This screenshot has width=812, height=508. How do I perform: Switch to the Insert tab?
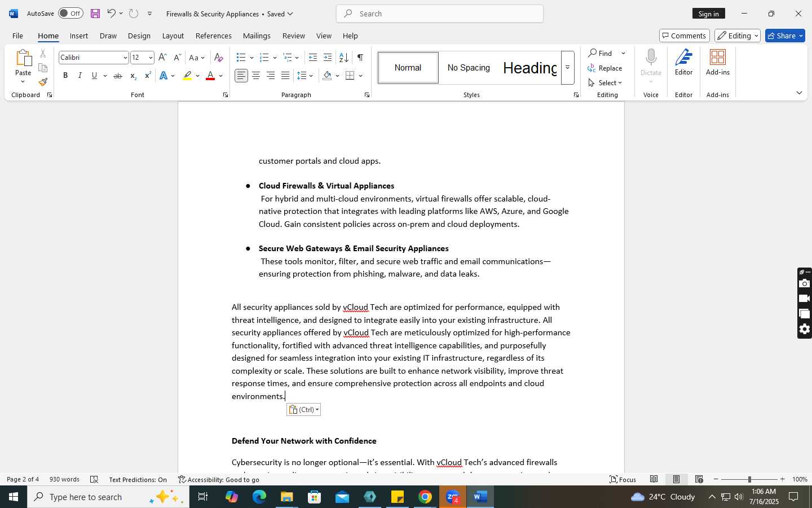(79, 36)
